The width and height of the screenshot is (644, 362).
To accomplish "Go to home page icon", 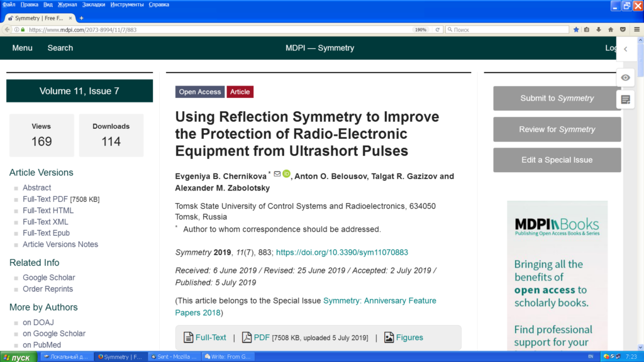I will tap(611, 30).
